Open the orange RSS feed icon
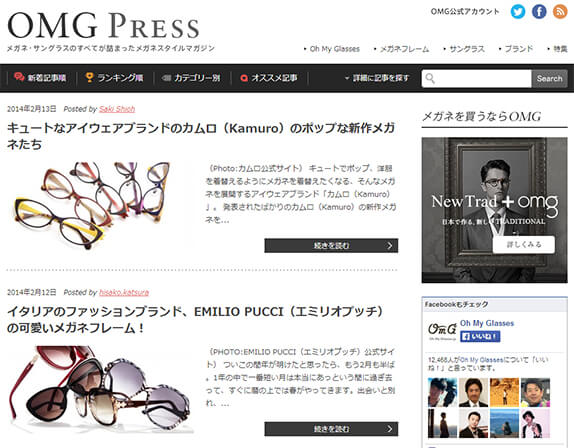Viewport: 574px width, 448px height. click(560, 12)
